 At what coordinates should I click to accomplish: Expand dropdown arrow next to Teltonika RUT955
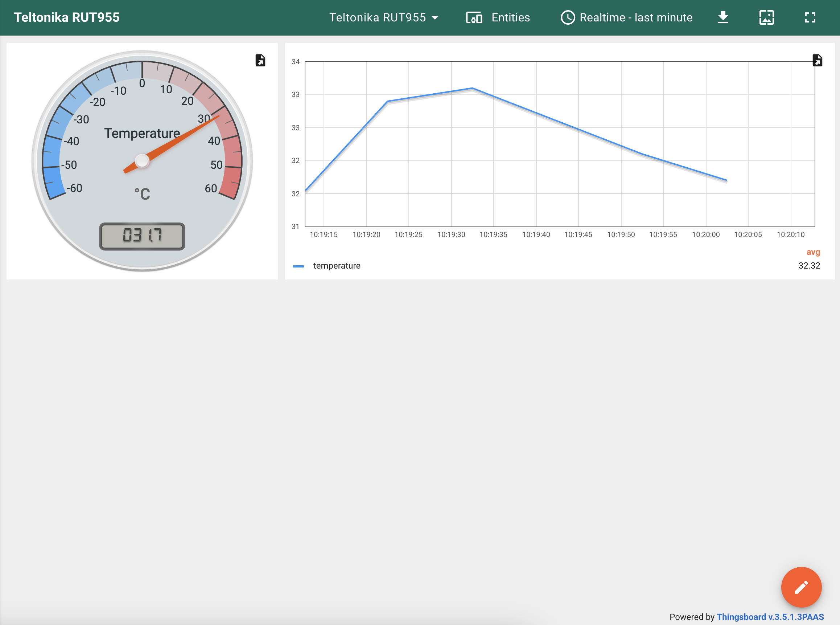pyautogui.click(x=435, y=18)
